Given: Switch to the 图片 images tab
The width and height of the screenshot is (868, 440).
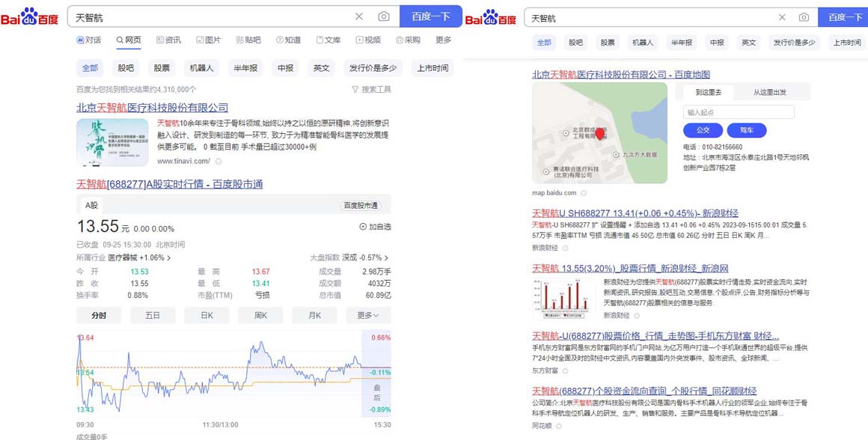Looking at the screenshot, I should coord(208,40).
